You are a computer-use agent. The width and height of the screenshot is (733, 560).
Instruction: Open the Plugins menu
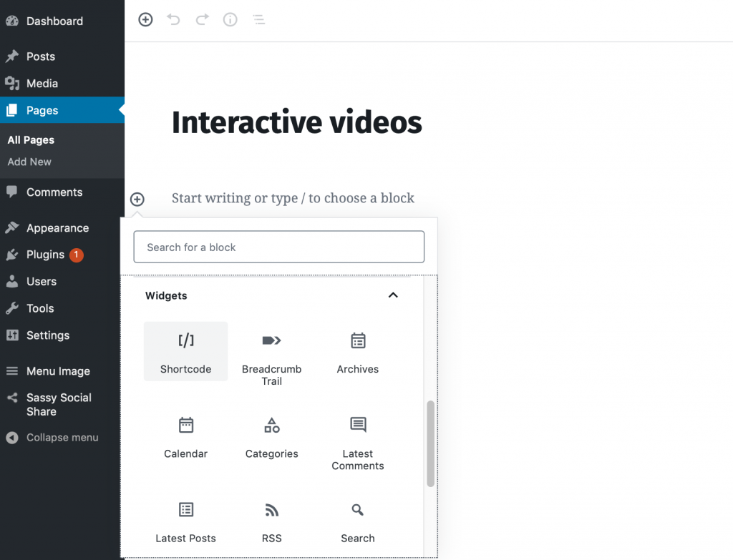point(62,255)
